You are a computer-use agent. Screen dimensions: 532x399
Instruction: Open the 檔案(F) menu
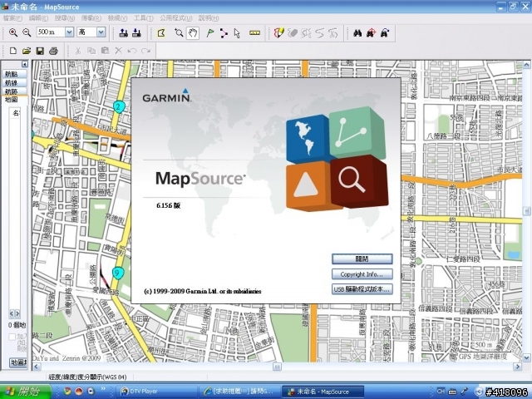tap(12, 18)
